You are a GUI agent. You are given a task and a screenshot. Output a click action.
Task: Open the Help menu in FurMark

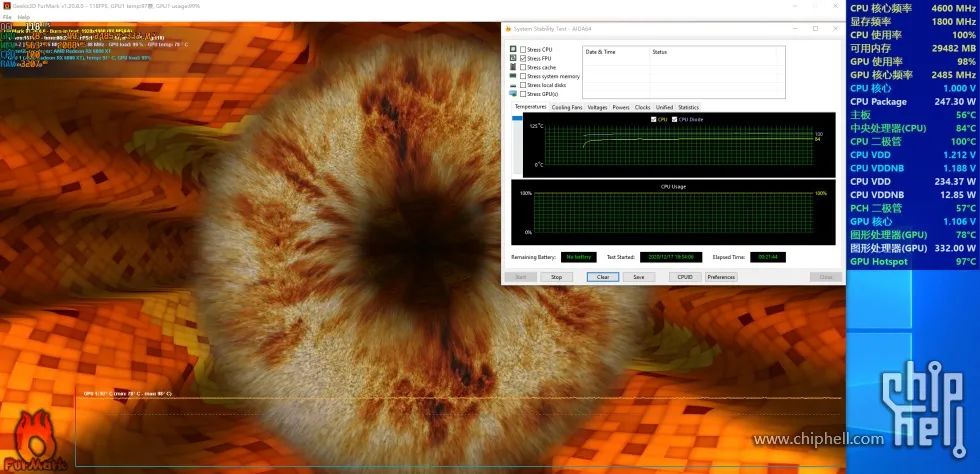click(24, 17)
